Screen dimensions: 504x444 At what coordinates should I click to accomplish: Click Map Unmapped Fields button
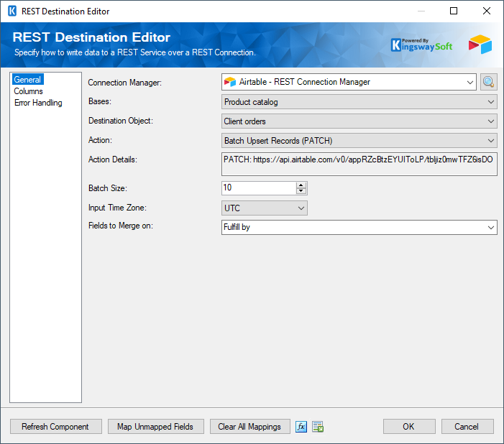(x=156, y=426)
